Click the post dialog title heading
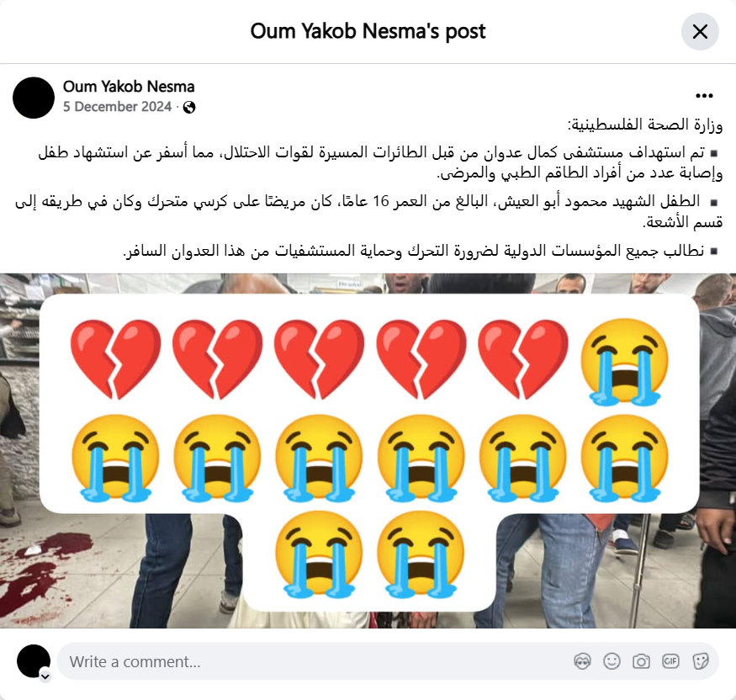The height and width of the screenshot is (700, 736). coord(368,31)
